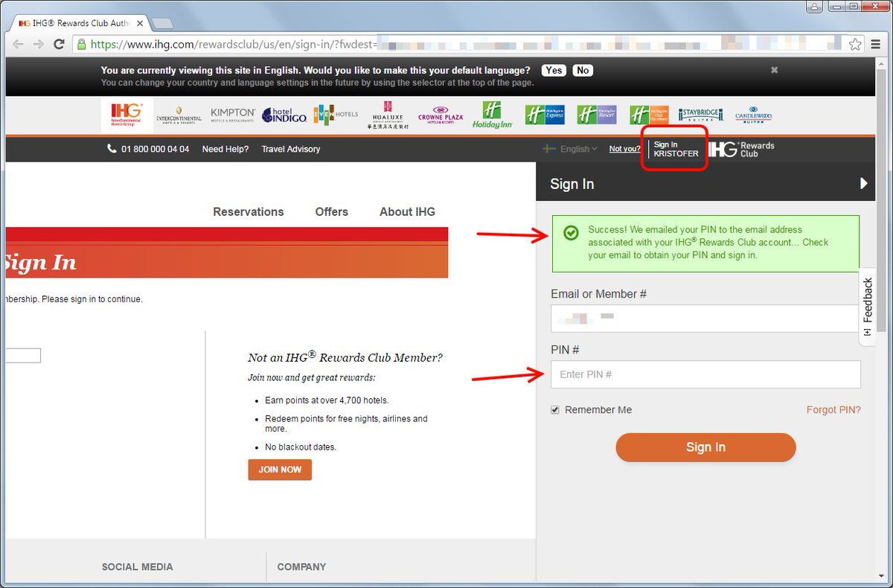Click the Forgot PIN? link

point(833,410)
